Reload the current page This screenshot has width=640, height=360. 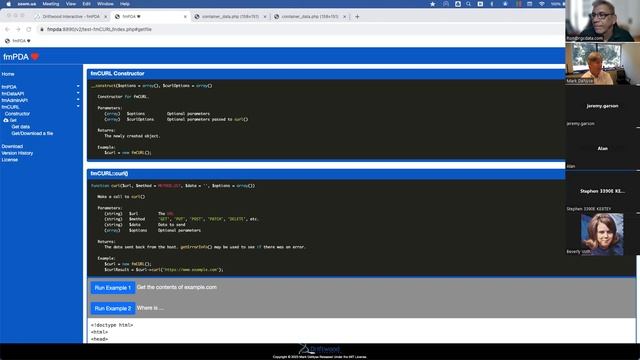(29, 29)
